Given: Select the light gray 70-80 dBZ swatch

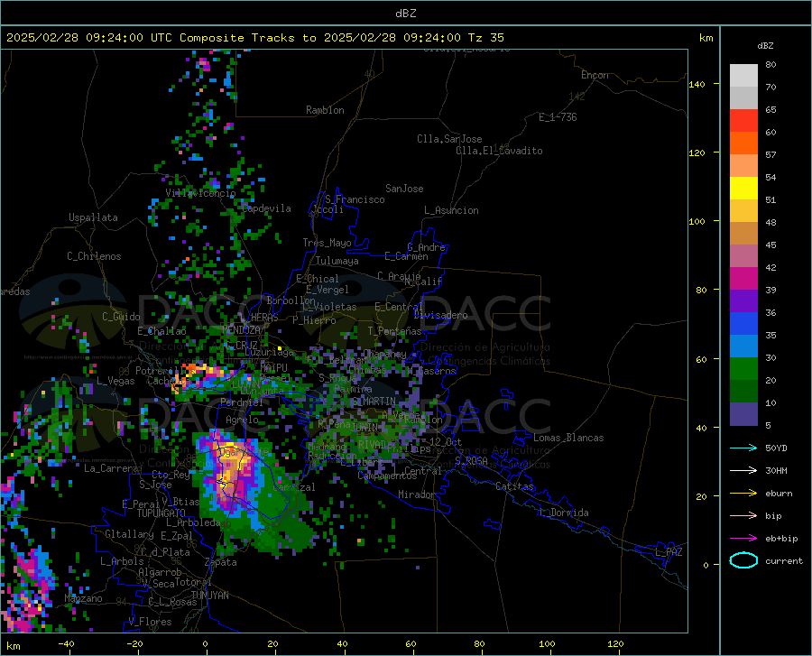Looking at the screenshot, I should pyautogui.click(x=743, y=76).
